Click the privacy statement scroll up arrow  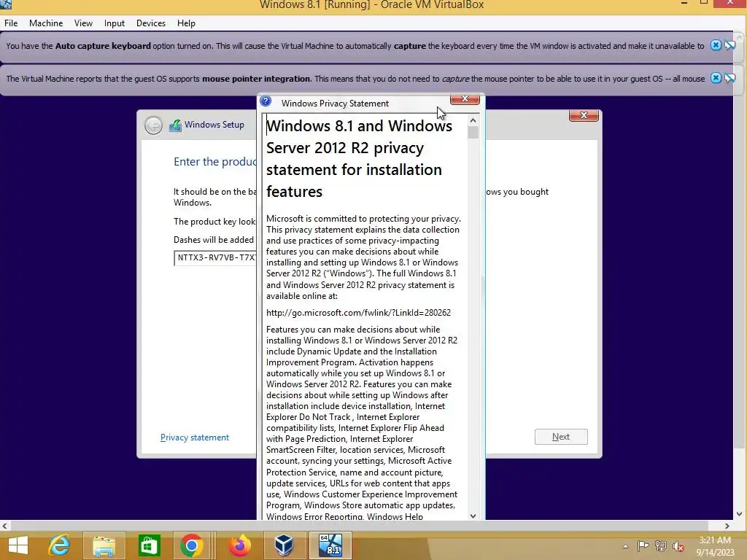473,120
